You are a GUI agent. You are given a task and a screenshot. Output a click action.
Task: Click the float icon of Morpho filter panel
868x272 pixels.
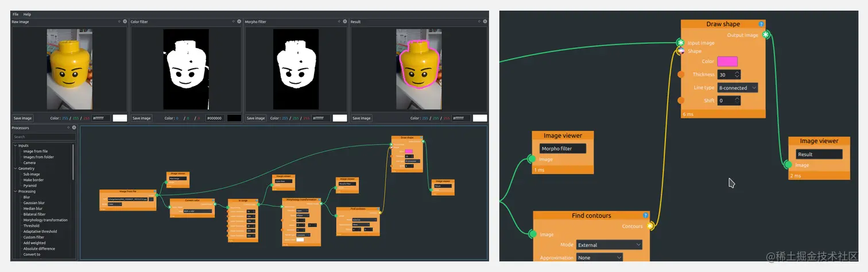339,21
